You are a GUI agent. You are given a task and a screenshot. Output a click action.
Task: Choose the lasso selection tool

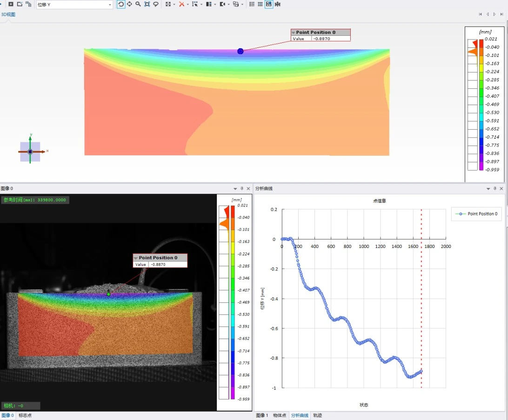(156, 4)
